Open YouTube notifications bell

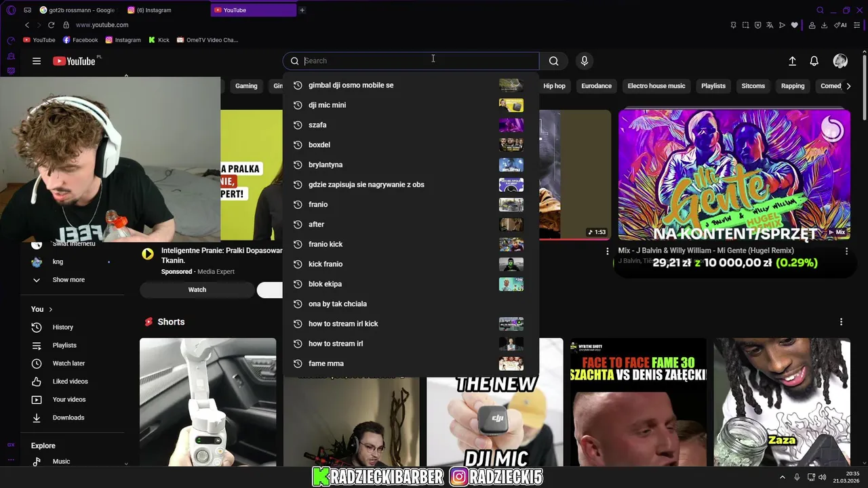pos(814,61)
